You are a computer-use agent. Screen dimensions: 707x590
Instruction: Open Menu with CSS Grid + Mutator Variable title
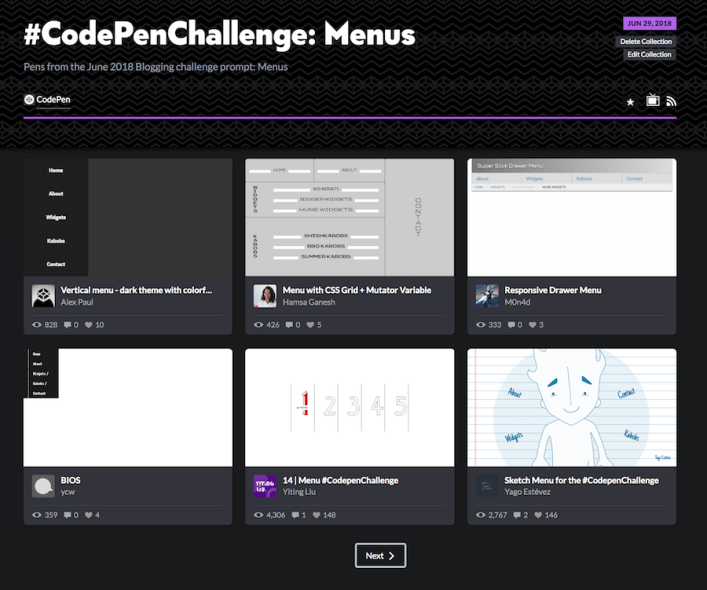357,290
